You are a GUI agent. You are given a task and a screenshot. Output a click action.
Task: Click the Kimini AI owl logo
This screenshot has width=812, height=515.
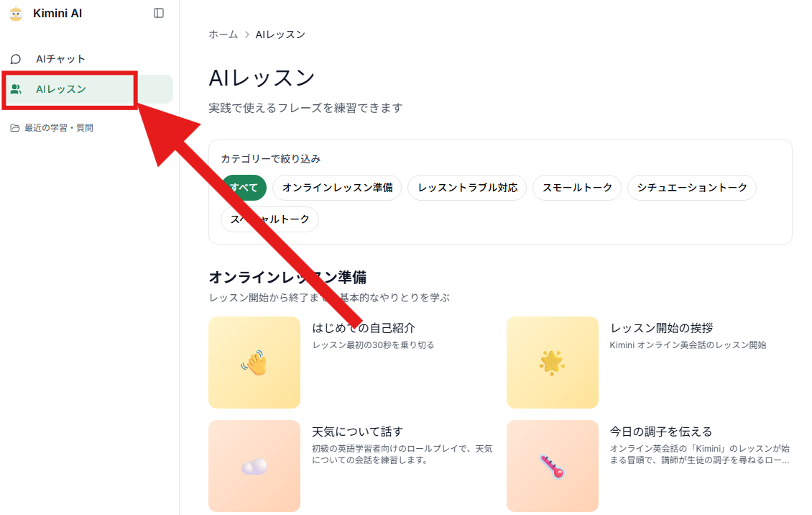point(16,14)
